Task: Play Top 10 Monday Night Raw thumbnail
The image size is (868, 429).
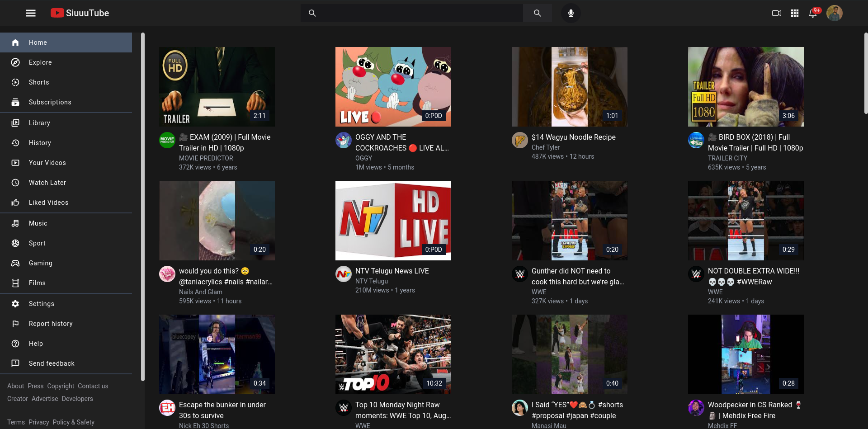Action: point(393,354)
